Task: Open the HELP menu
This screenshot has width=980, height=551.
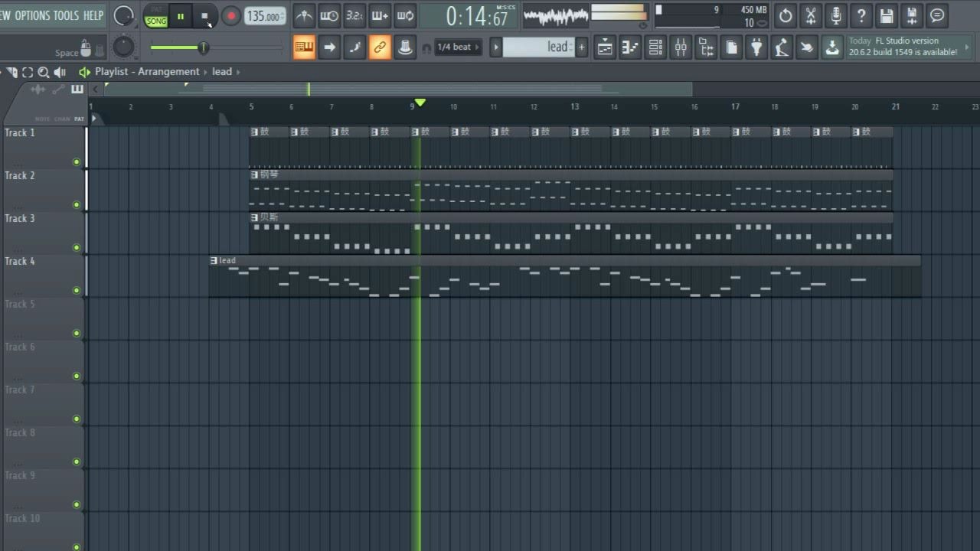Action: coord(93,15)
